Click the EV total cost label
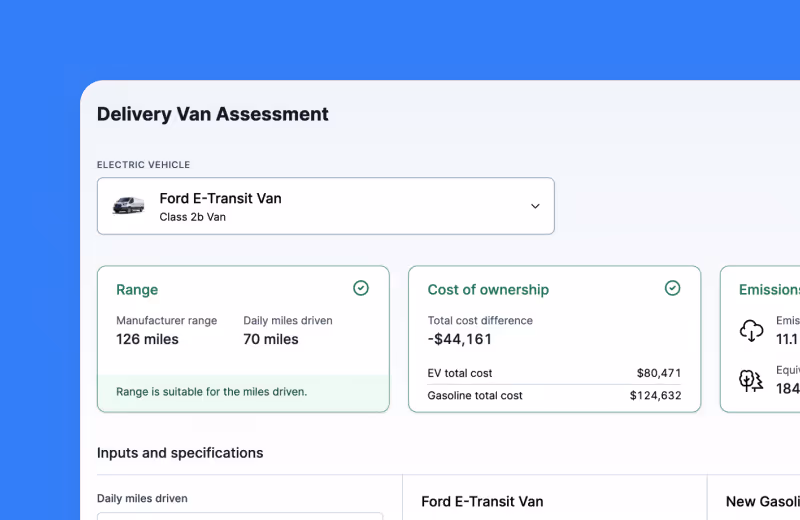800x520 pixels. 460,373
